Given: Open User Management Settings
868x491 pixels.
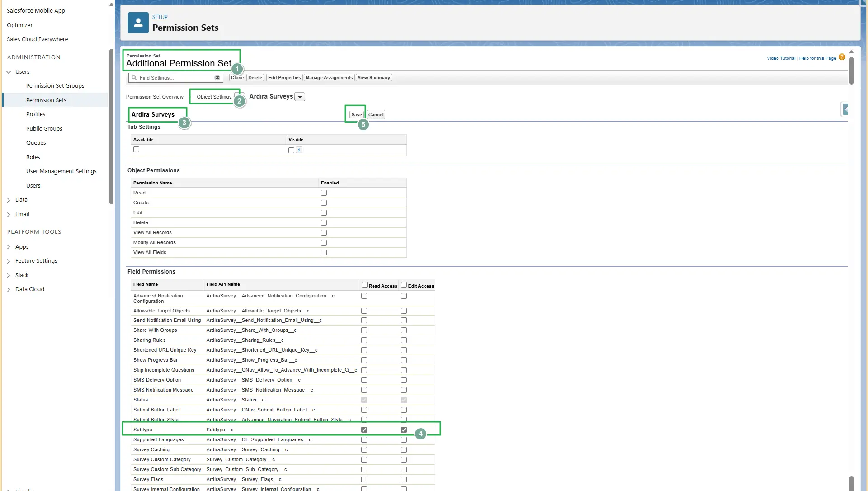Looking at the screenshot, I should click(61, 171).
